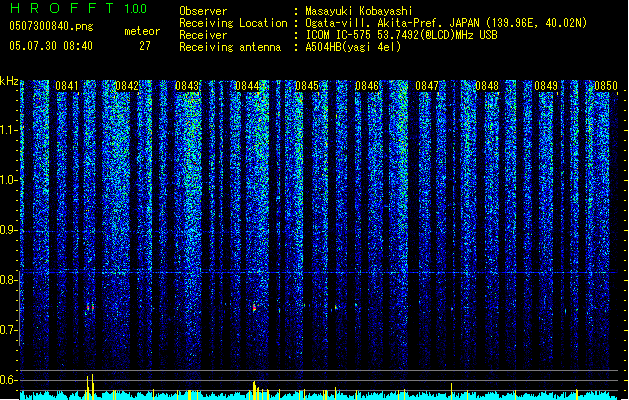The width and height of the screenshot is (629, 400).
Task: Select the A504HB(yagi 4el) antenna text
Action: [353, 47]
